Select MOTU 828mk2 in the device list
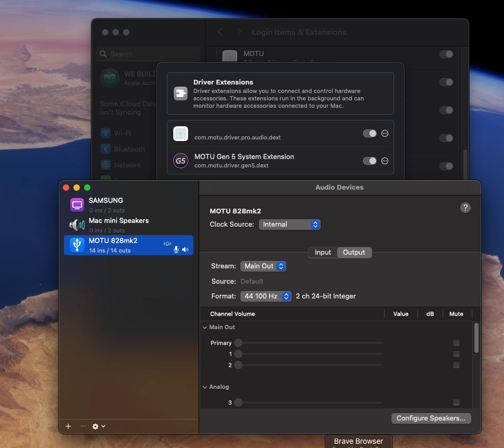Screen dimensions: 504x448 click(x=128, y=245)
